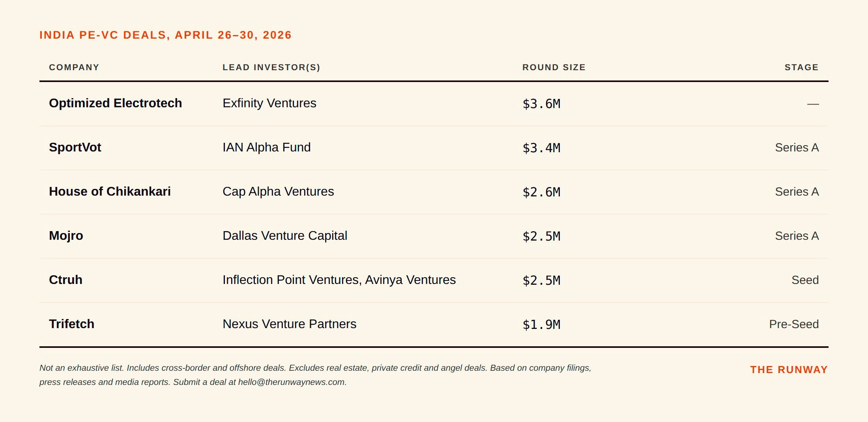This screenshot has width=868, height=422.
Task: Click THE RUNWAY brand logo text
Action: (x=789, y=370)
